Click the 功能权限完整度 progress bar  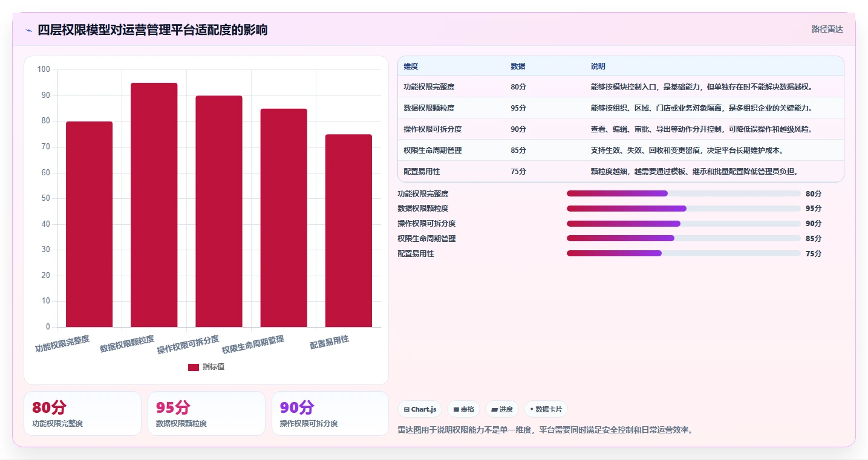pyautogui.click(x=684, y=193)
